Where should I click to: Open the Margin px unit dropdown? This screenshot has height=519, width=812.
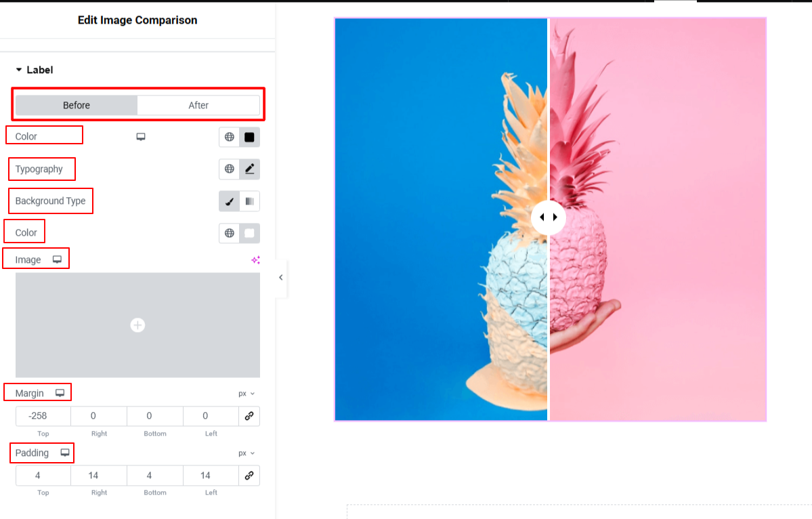click(x=247, y=394)
